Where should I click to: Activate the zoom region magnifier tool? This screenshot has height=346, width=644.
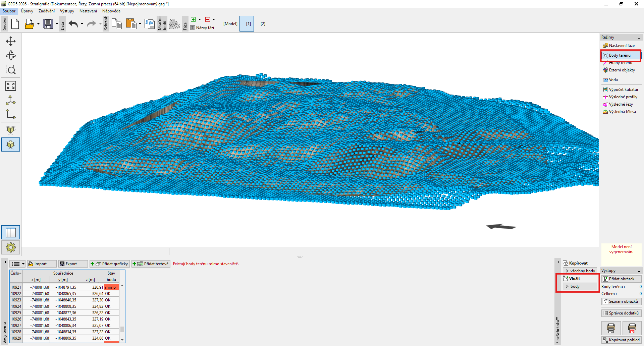click(11, 70)
